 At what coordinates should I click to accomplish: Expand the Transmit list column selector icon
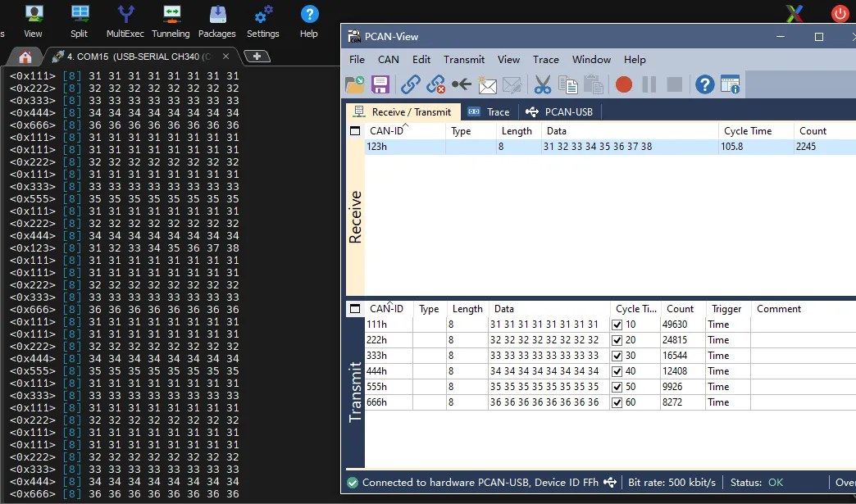pyautogui.click(x=355, y=309)
